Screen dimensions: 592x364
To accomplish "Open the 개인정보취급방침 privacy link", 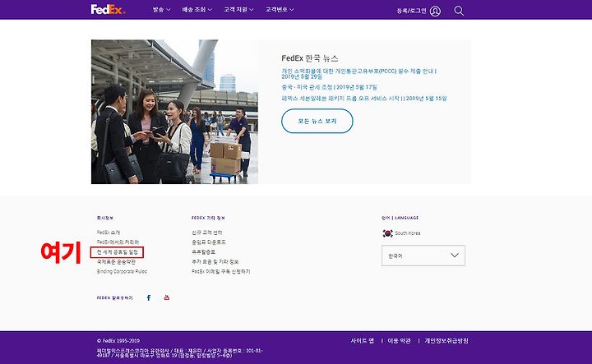I will point(446,341).
